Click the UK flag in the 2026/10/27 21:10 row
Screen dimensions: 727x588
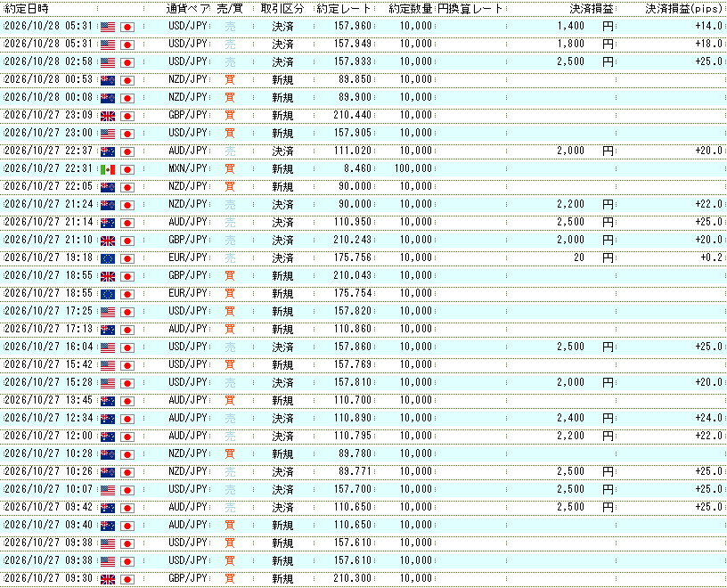tap(108, 241)
